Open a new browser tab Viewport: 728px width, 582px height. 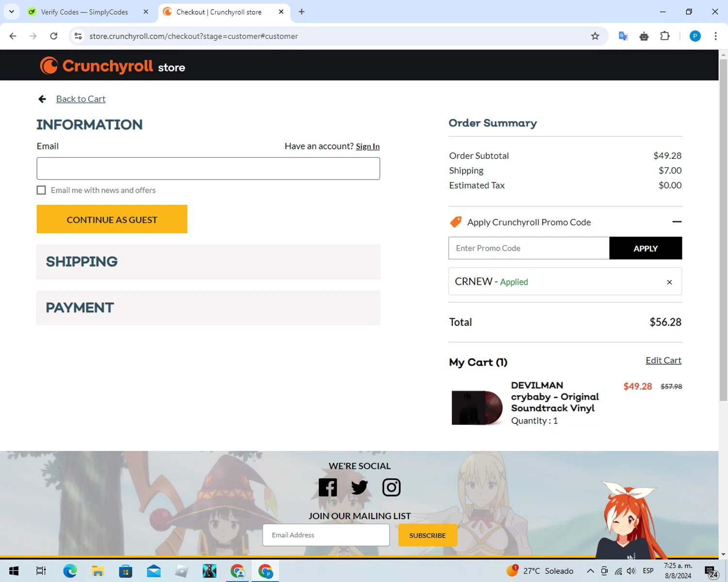click(301, 12)
